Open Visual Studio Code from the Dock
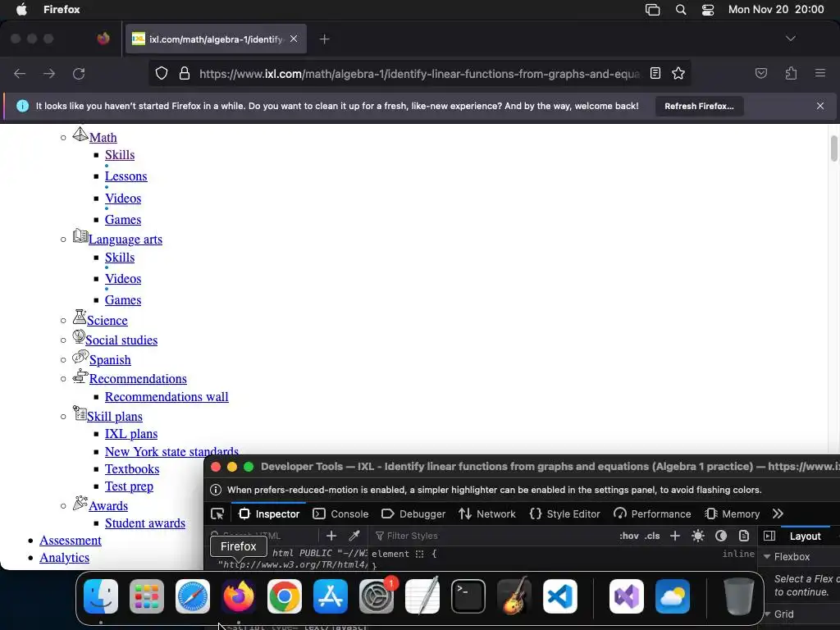Screen dimensions: 840x630 coord(559,596)
